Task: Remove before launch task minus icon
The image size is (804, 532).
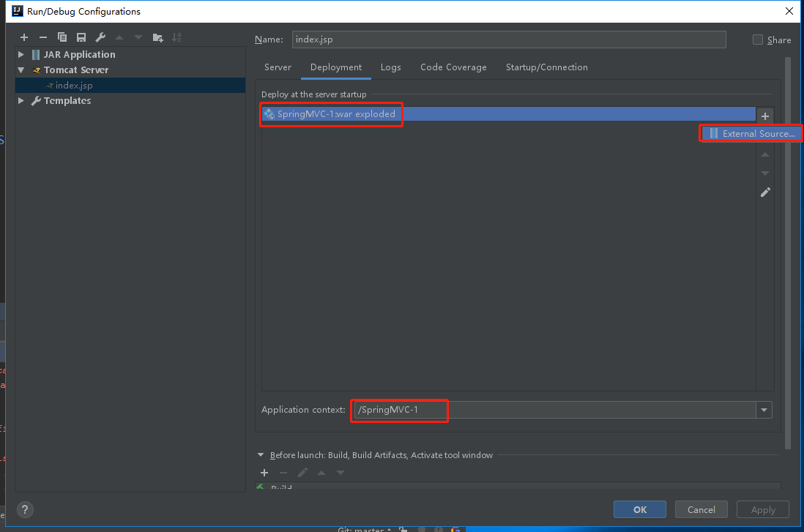Action: 283,473
